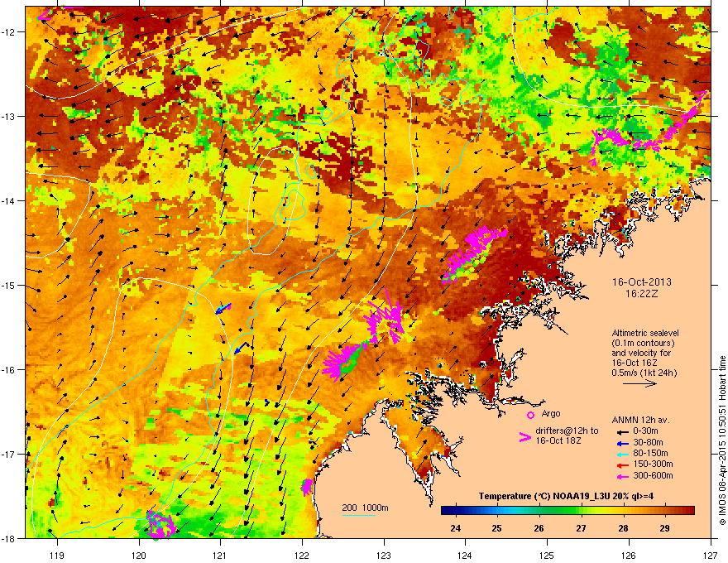Click the '-17' latitude axis label
The image size is (728, 563).
pos(9,454)
